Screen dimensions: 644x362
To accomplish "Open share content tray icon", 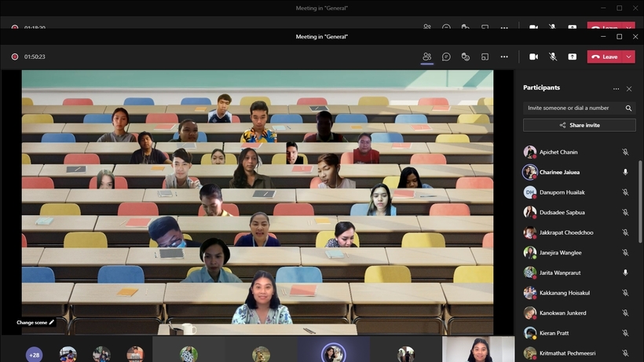I will [572, 57].
